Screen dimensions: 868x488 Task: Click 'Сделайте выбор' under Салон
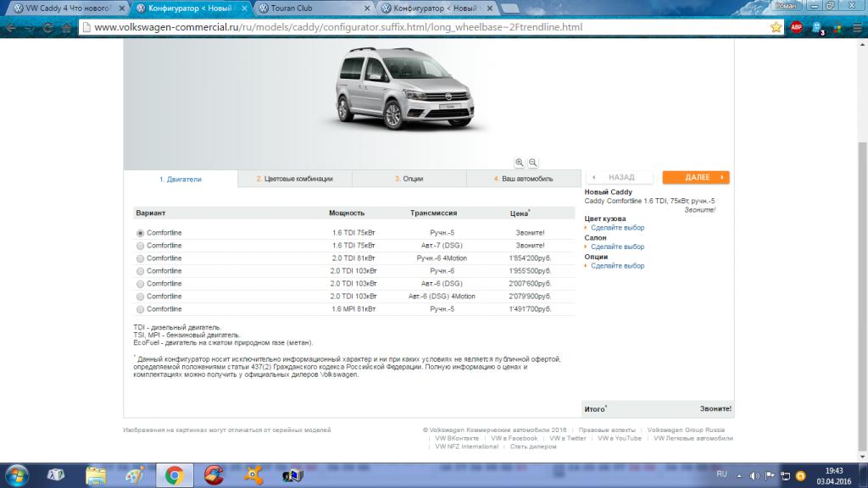[617, 247]
